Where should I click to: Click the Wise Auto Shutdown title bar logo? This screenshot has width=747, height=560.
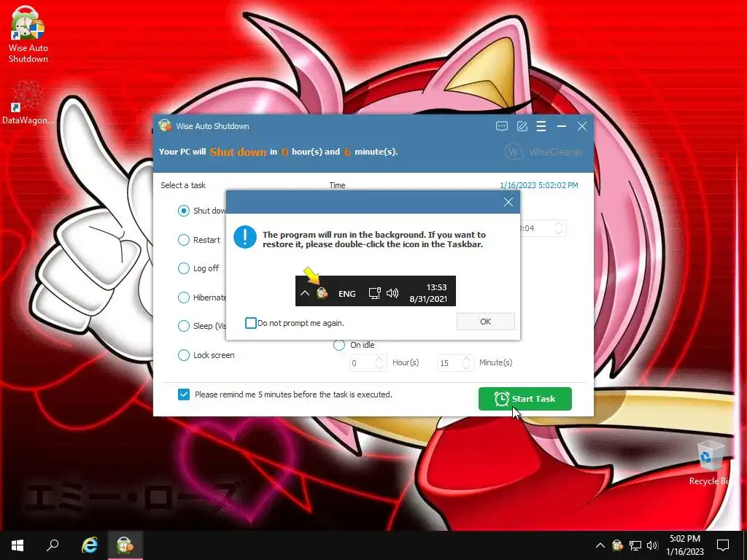[165, 125]
